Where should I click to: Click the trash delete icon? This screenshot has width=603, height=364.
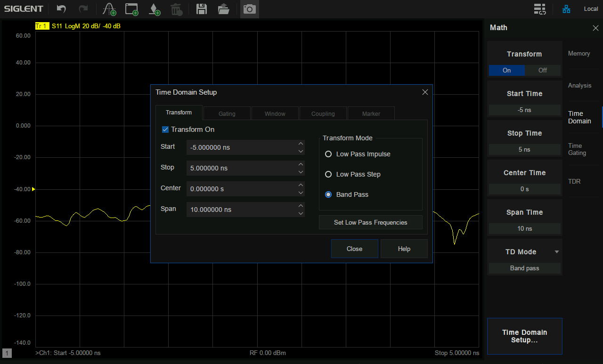tap(176, 9)
